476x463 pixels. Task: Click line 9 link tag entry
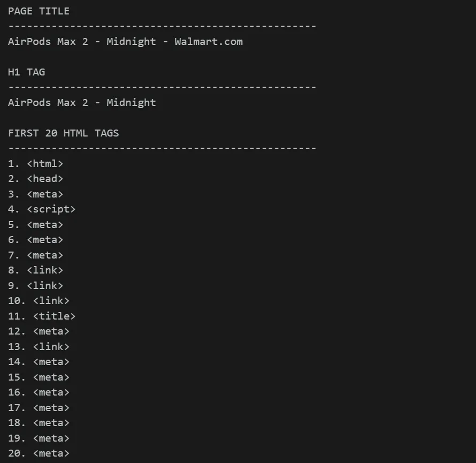coord(35,286)
